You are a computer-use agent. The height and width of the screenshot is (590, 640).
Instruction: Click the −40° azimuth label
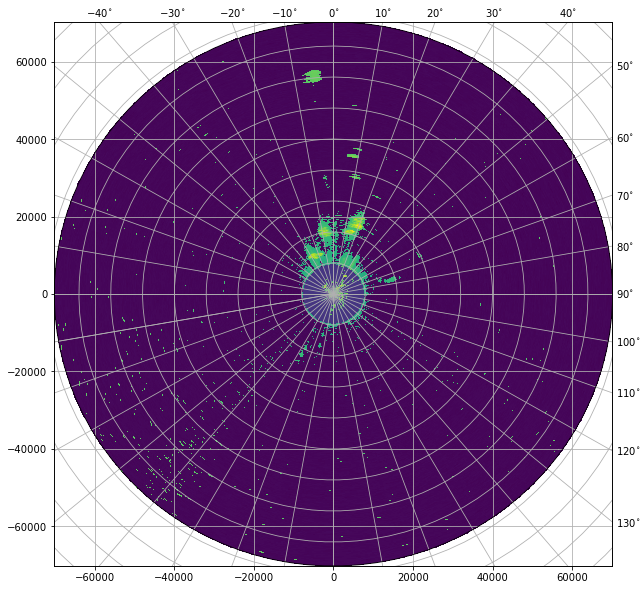100,13
